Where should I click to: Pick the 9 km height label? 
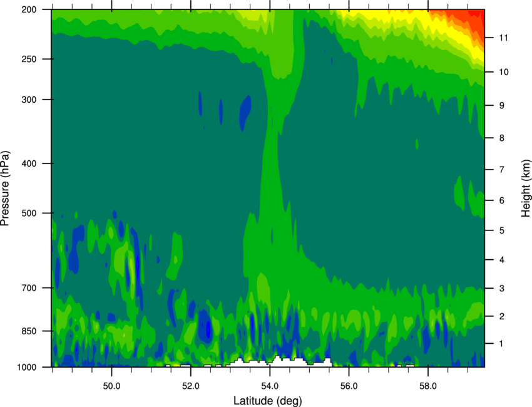point(502,106)
